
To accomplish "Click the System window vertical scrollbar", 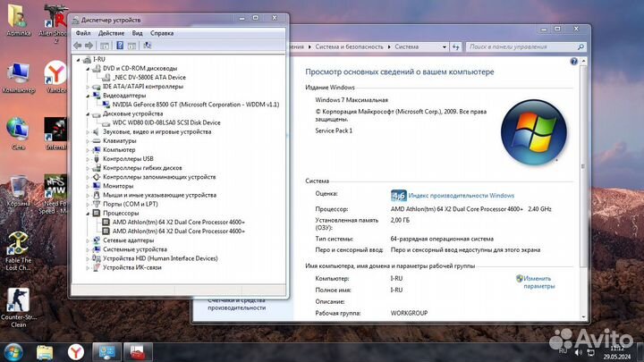I will (583, 166).
